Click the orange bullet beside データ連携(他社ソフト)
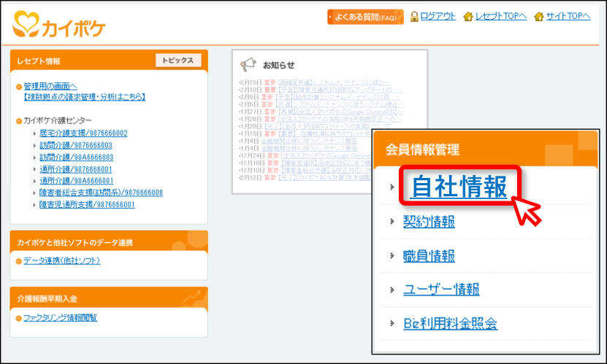Viewport: 607px width, 364px height. point(18,261)
